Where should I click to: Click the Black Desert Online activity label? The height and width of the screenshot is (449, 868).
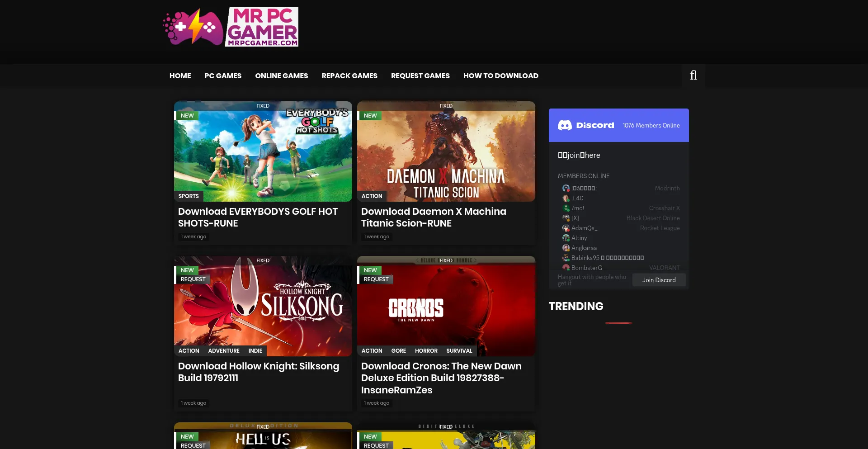click(x=653, y=218)
